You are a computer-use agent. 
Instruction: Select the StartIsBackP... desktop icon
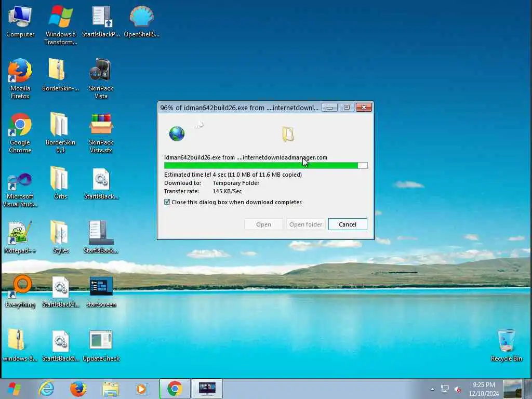pos(101,21)
